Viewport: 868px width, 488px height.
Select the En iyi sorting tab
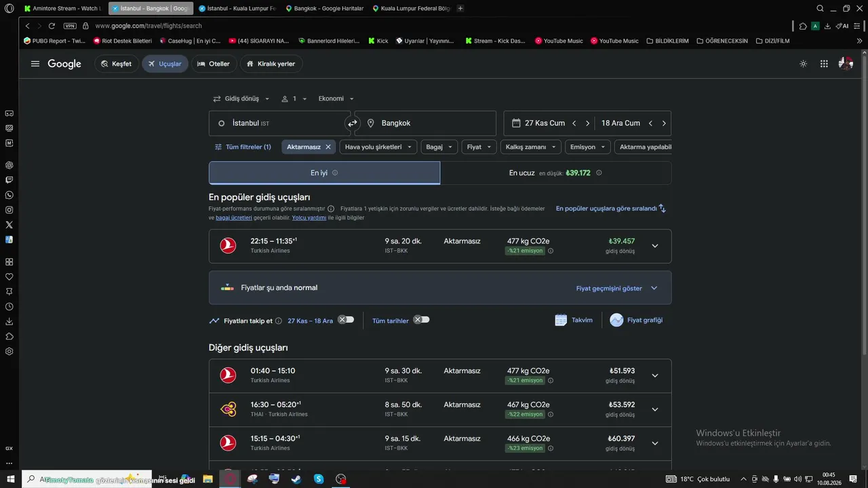point(324,173)
